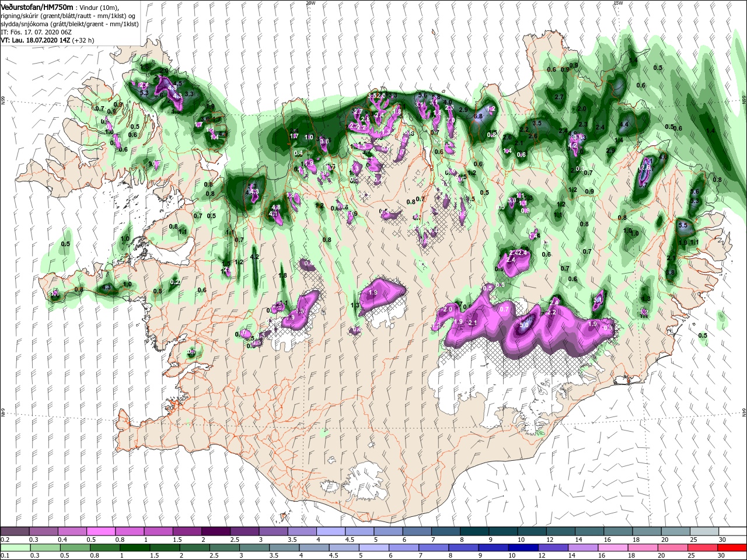Pick the pale green 0.1 swatch, bottom legend row
Image resolution: width=747 pixels, height=560 pixels.
[x=15, y=548]
